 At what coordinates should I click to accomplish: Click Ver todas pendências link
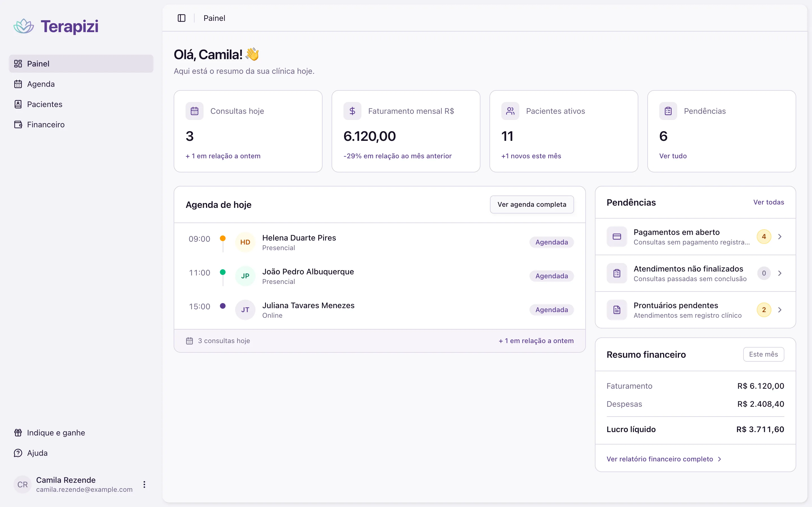(x=768, y=202)
